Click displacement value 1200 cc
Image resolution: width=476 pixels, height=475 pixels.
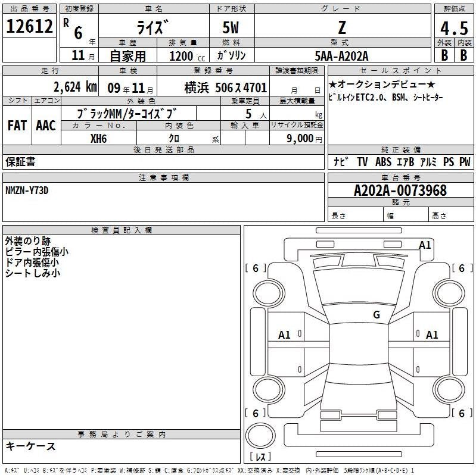(187, 56)
